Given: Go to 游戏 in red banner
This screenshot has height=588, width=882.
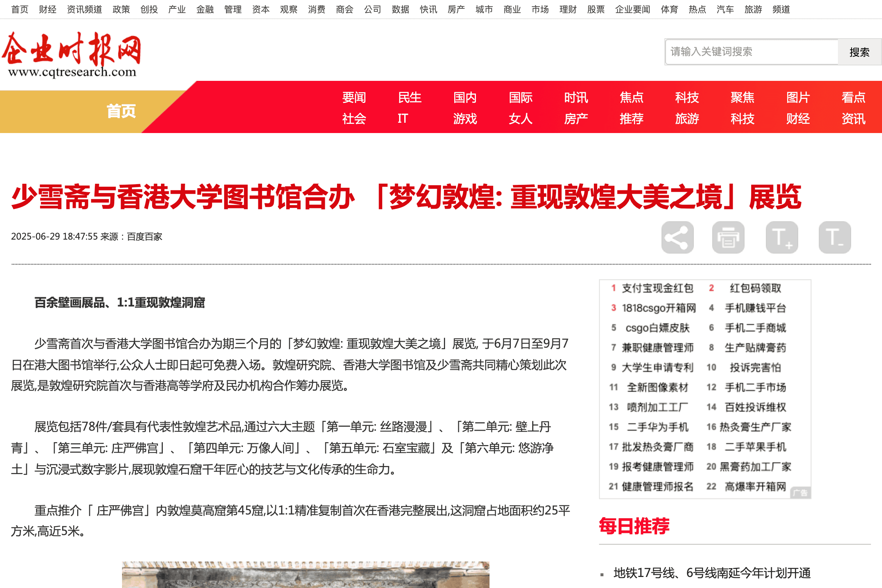Looking at the screenshot, I should [465, 118].
